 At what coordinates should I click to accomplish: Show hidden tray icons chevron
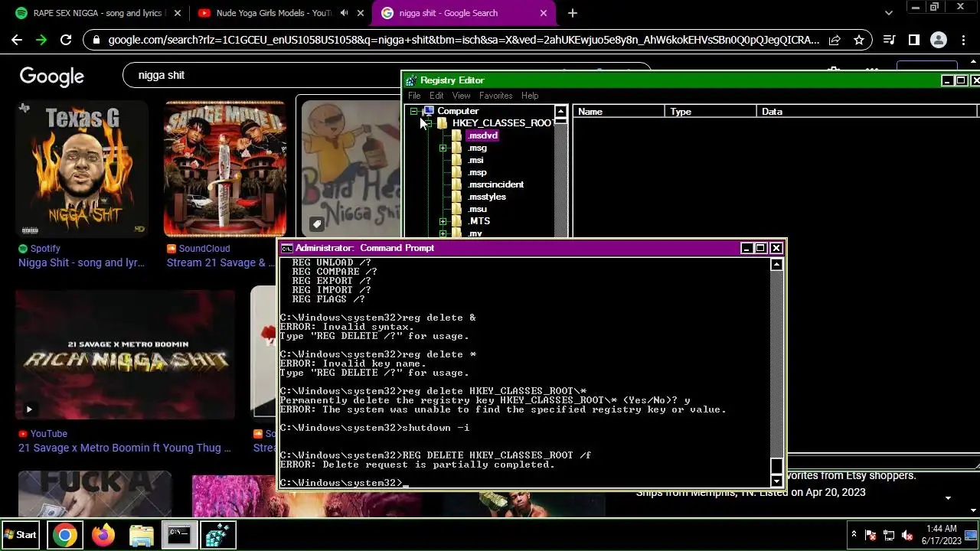coord(854,534)
